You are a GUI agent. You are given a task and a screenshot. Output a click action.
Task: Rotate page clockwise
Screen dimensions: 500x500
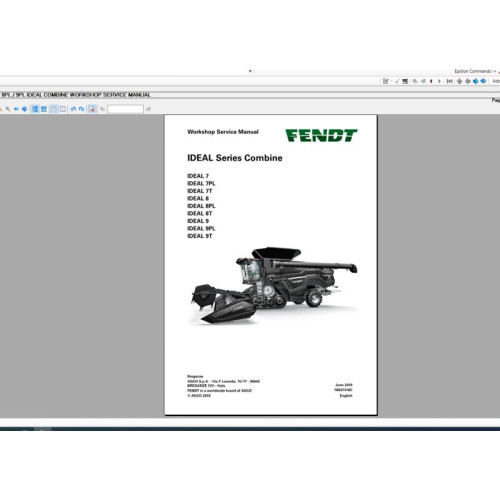coord(81,109)
